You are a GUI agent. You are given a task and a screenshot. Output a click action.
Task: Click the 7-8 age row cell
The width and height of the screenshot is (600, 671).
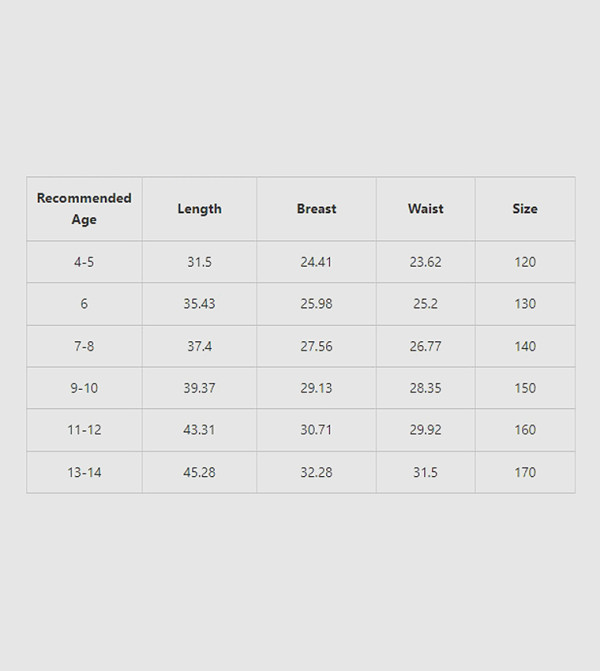click(84, 346)
